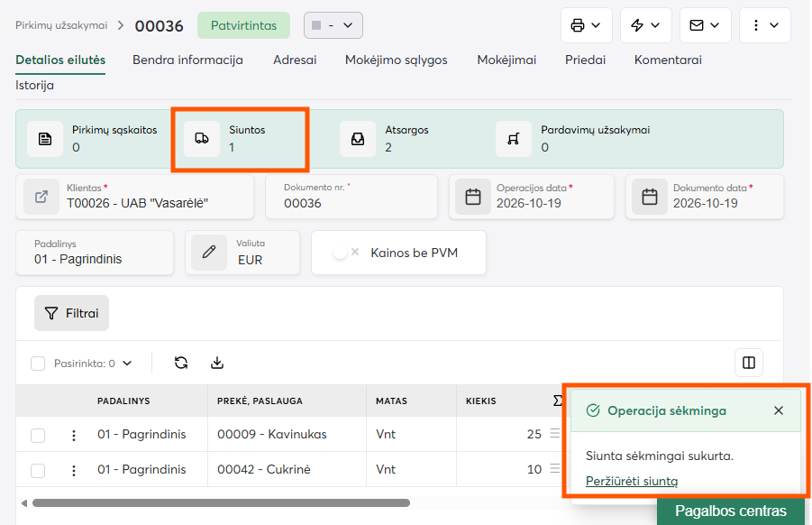Open the Klientas external link icon
This screenshot has width=812, height=525.
(x=41, y=197)
